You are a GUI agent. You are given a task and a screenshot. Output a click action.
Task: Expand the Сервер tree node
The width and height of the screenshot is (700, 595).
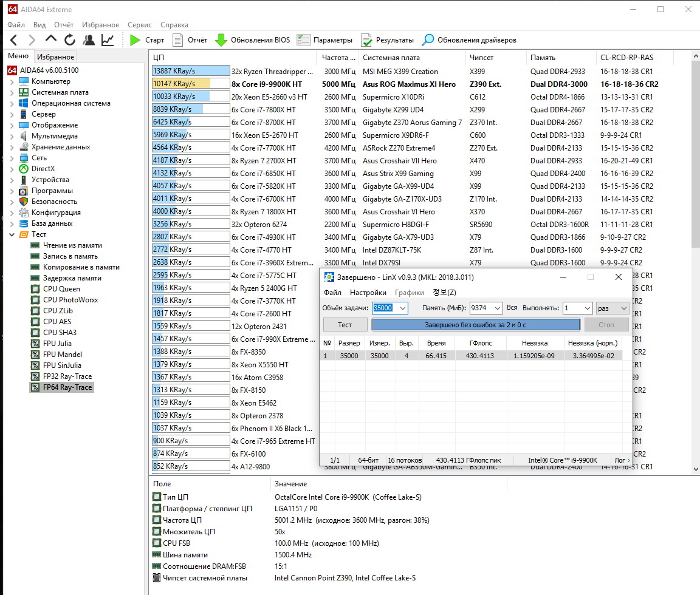tap(12, 114)
